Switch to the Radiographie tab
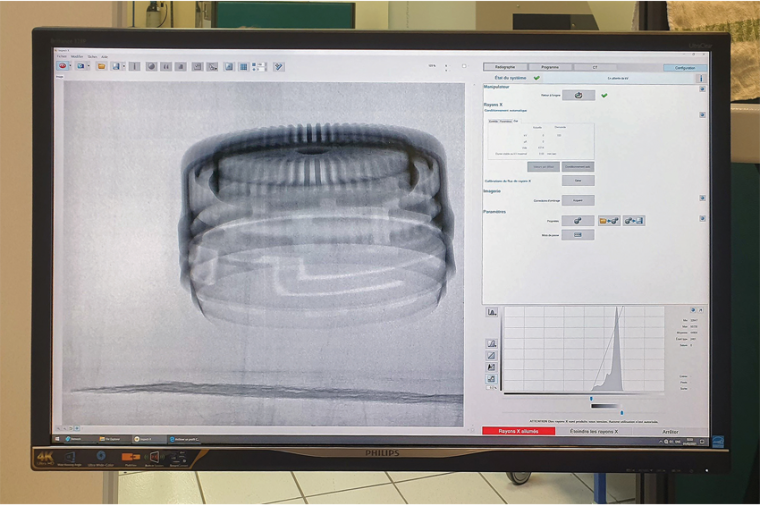Screen dimensions: 760x506 click(x=506, y=67)
